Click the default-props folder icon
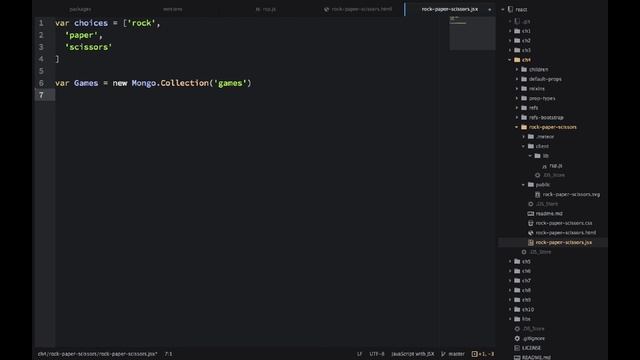 524,79
